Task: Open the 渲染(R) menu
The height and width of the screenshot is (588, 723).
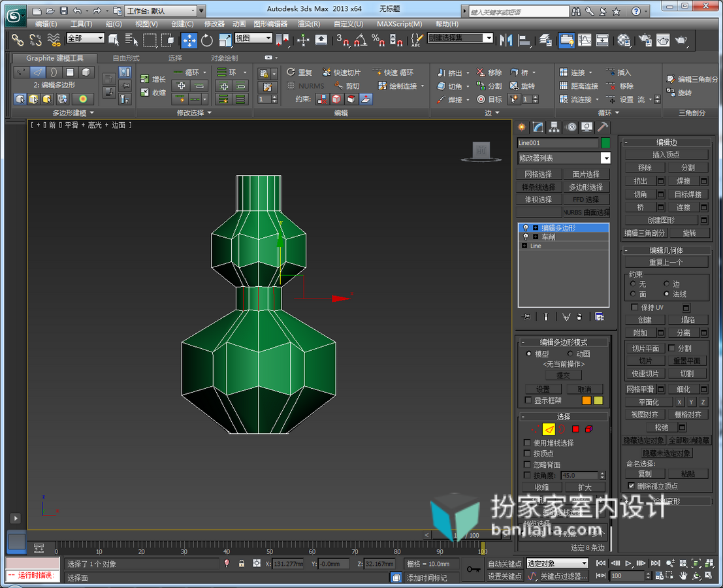Action: tap(308, 24)
